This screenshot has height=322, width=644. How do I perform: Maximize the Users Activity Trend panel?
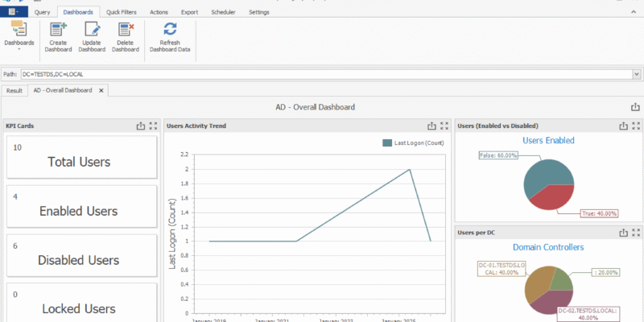click(444, 126)
